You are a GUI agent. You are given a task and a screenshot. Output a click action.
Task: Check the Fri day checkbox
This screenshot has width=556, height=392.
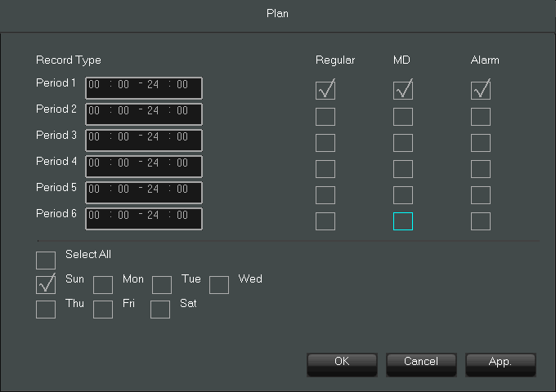coord(103,310)
